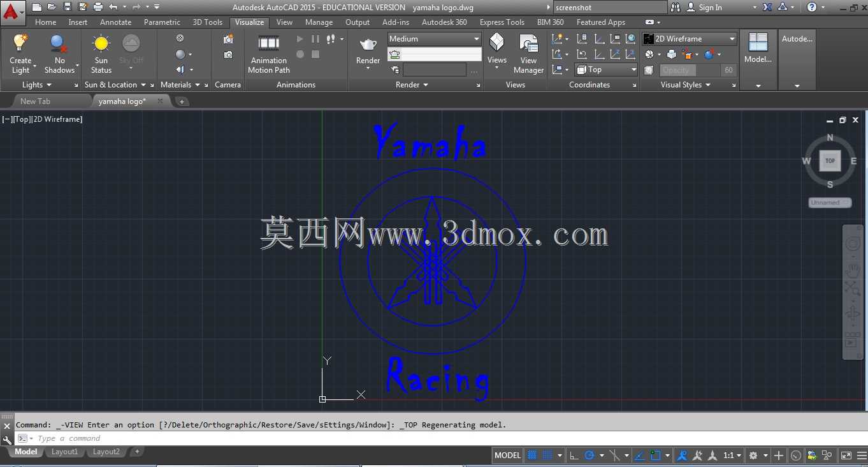Toggle snap mode in status bar
Screen dimensions: 868x467
pyautogui.click(x=547, y=456)
